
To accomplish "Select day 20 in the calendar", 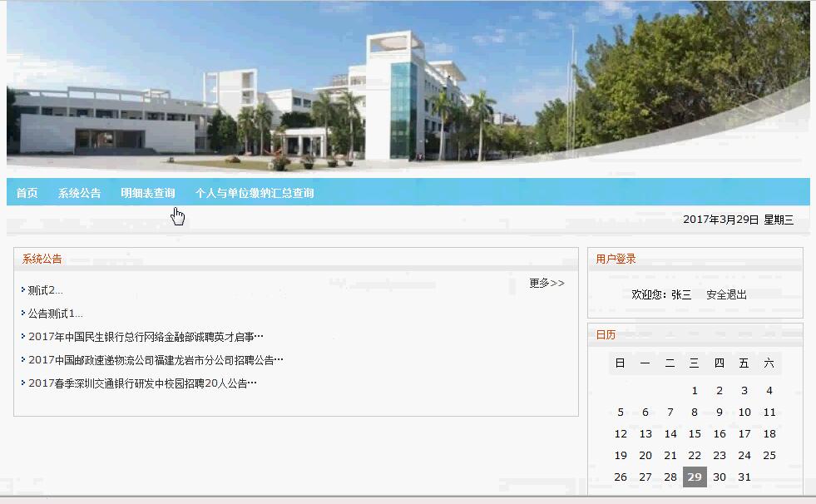I will (645, 456).
